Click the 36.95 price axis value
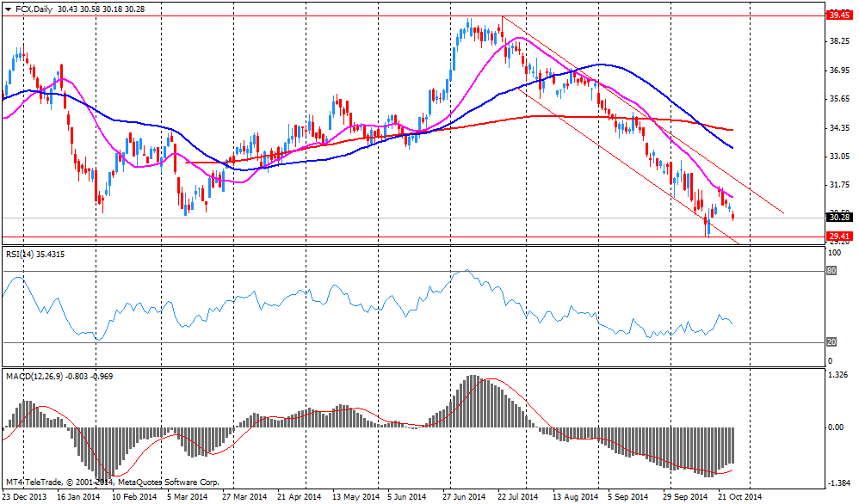859x504 pixels. coord(838,71)
